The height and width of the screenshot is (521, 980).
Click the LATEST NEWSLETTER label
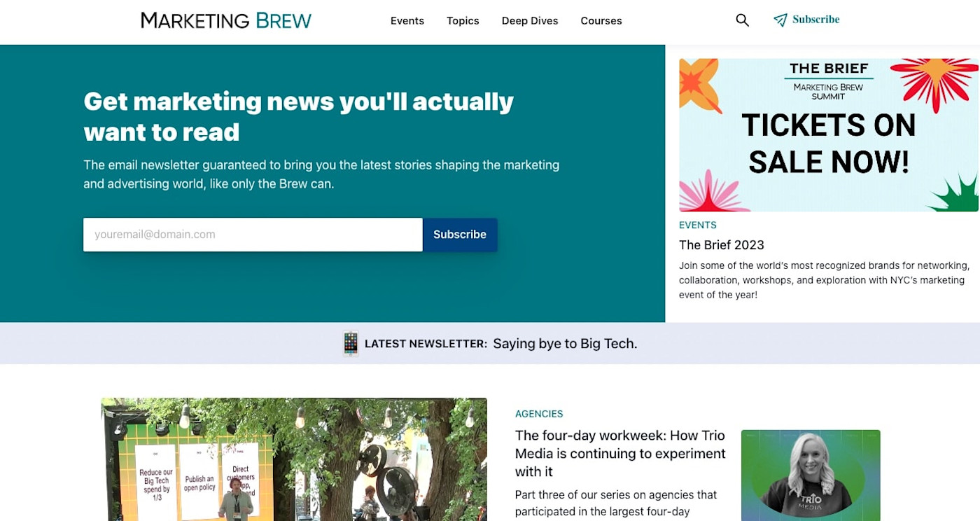[x=426, y=344]
